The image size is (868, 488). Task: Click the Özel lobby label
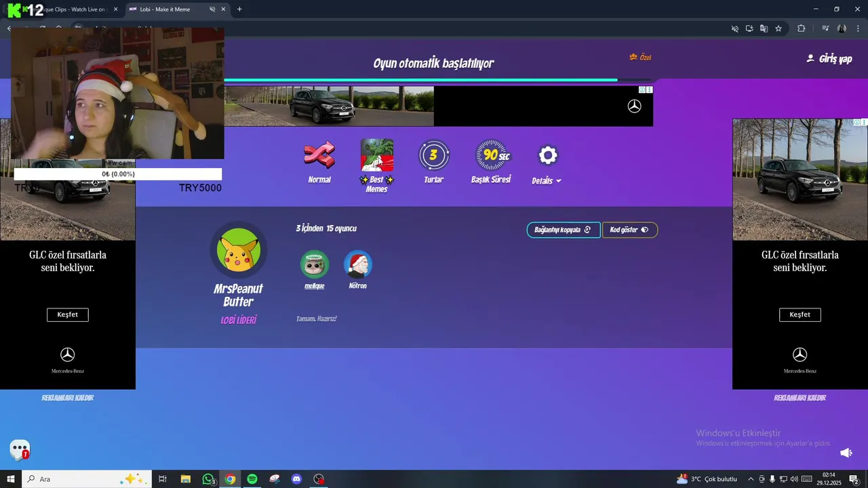[640, 58]
